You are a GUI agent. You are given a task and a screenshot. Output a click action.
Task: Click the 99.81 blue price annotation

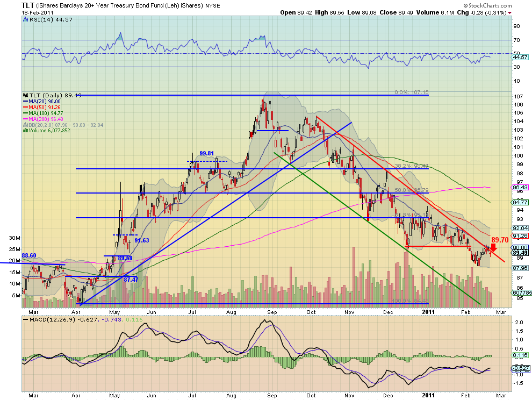point(207,153)
